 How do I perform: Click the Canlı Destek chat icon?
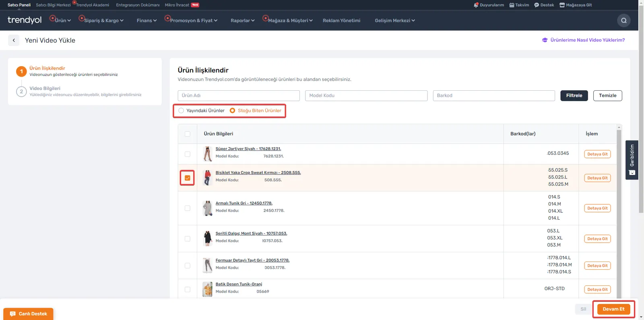(x=13, y=314)
